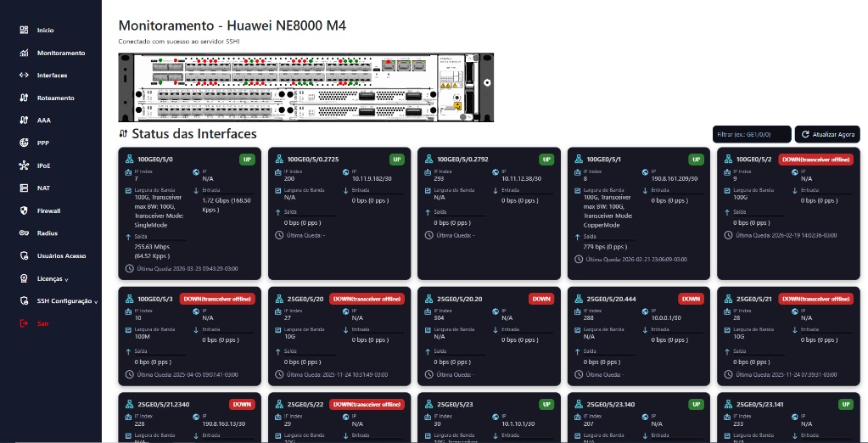868x443 pixels.
Task: Click the clock icon on card 25GE0/5/20.444
Action: [x=579, y=374]
